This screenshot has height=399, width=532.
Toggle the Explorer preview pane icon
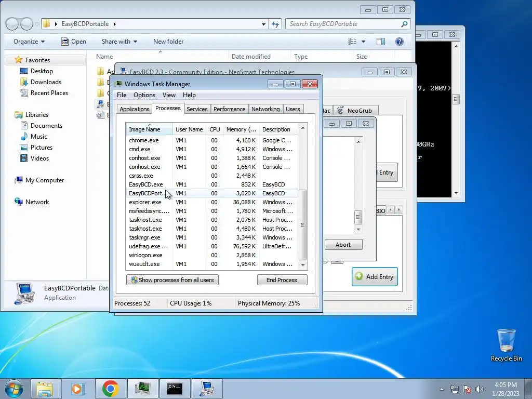tap(381, 42)
